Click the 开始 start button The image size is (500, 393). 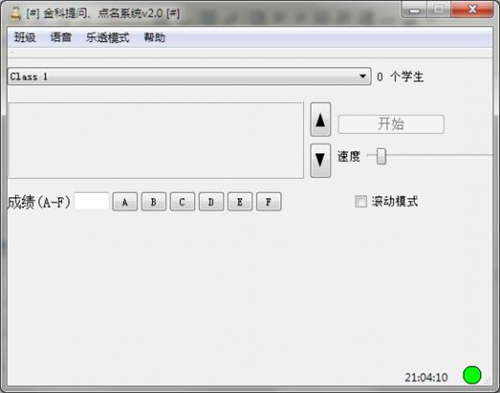coord(391,124)
